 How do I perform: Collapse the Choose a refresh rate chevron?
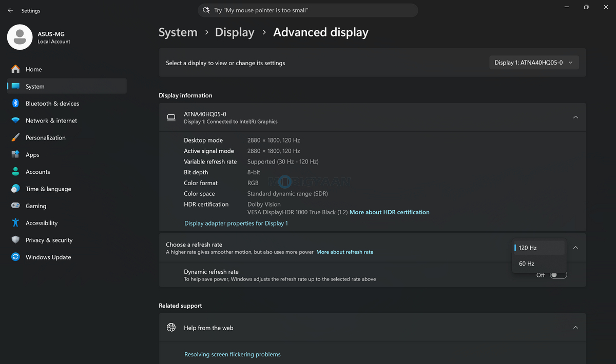(x=575, y=248)
